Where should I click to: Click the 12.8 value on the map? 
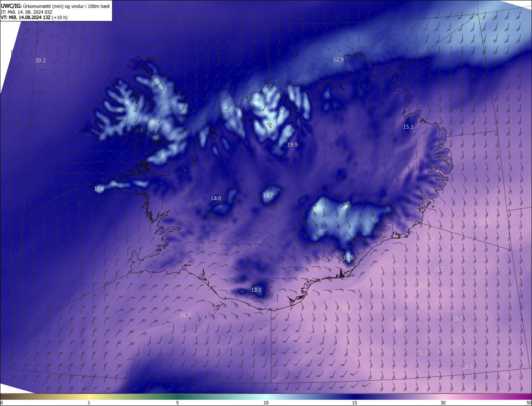click(216, 198)
